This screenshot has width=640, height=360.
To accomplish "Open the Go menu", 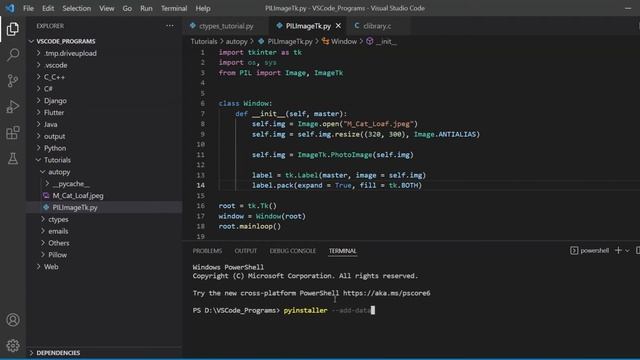I will point(127,8).
